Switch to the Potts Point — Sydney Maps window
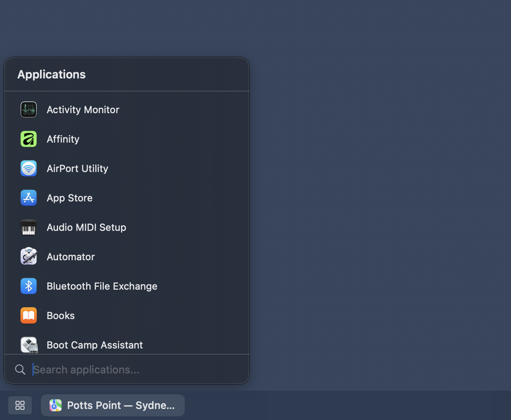The width and height of the screenshot is (511, 420). point(113,405)
